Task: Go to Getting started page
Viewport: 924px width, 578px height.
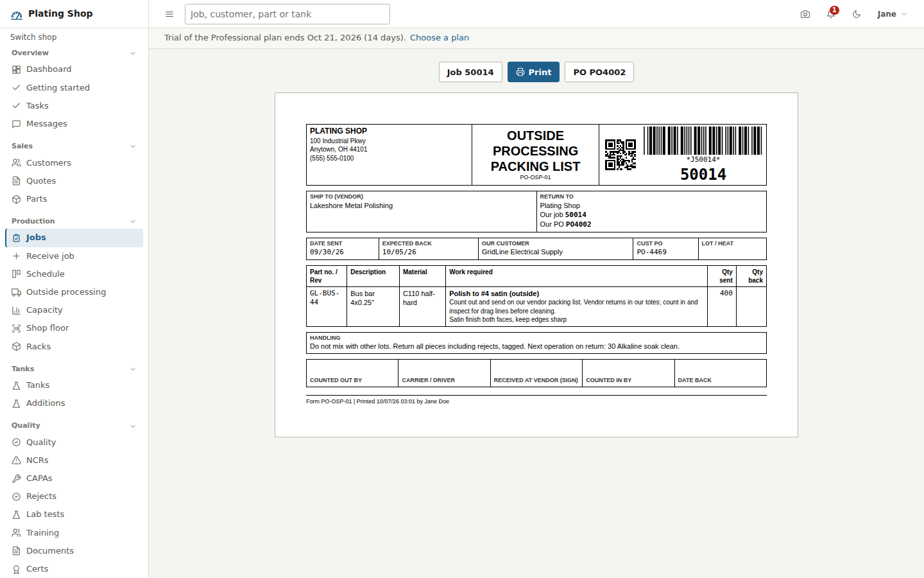Action: pos(74,88)
